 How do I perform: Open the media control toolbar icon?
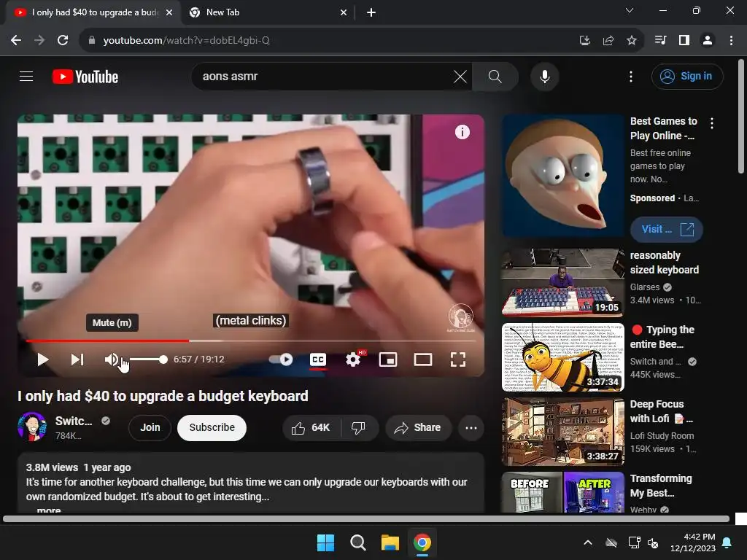660,41
